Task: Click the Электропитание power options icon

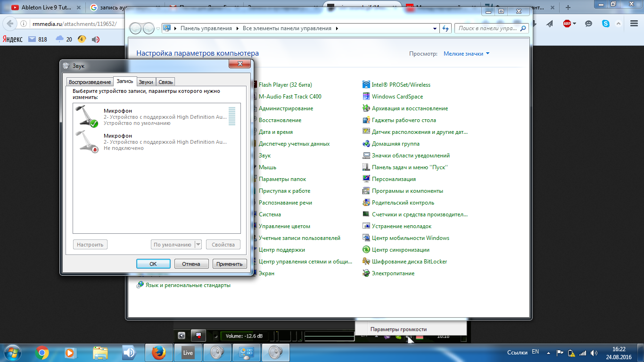Action: pyautogui.click(x=366, y=273)
